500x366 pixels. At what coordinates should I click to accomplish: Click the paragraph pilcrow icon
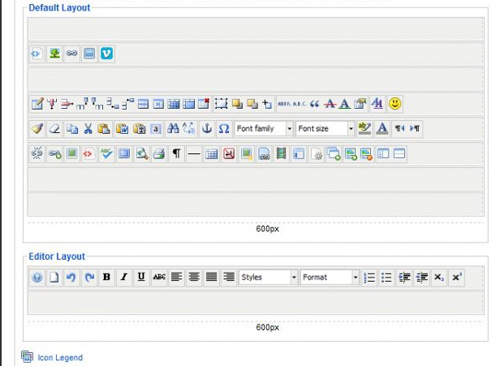176,154
